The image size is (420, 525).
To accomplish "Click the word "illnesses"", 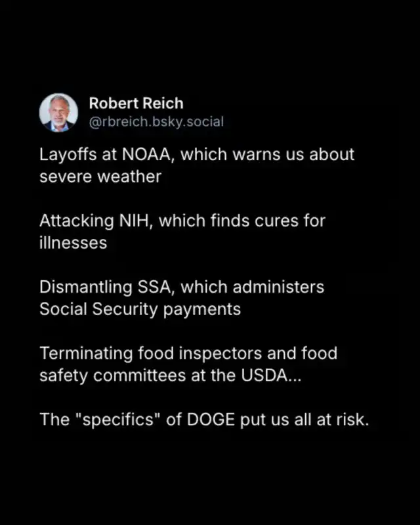I will (x=73, y=243).
